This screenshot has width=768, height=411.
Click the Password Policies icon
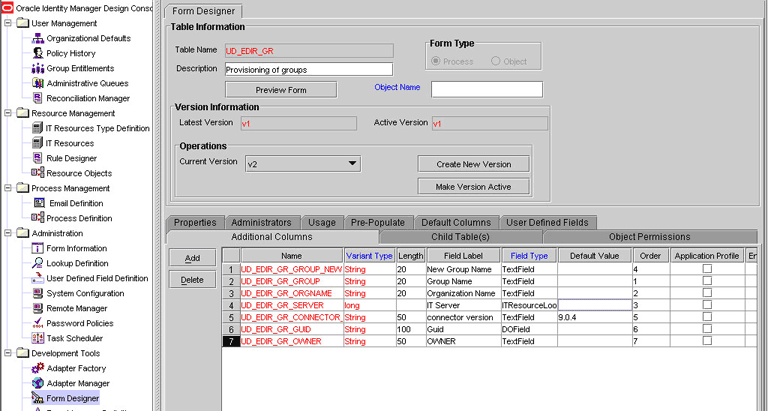[x=38, y=323]
